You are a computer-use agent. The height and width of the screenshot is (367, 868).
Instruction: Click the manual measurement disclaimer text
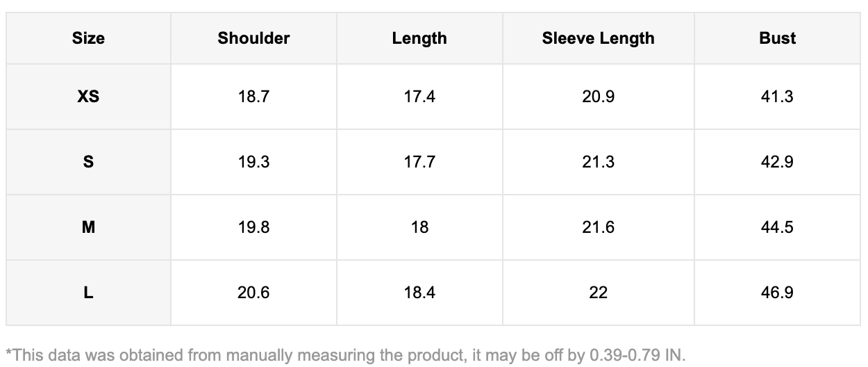[345, 354]
